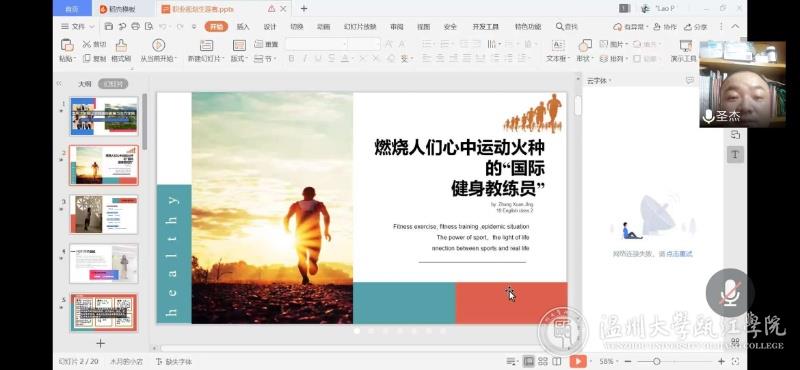Image resolution: width=800 pixels, height=370 pixels.
Task: Switch to reading view icon in status bar
Action: [557, 361]
